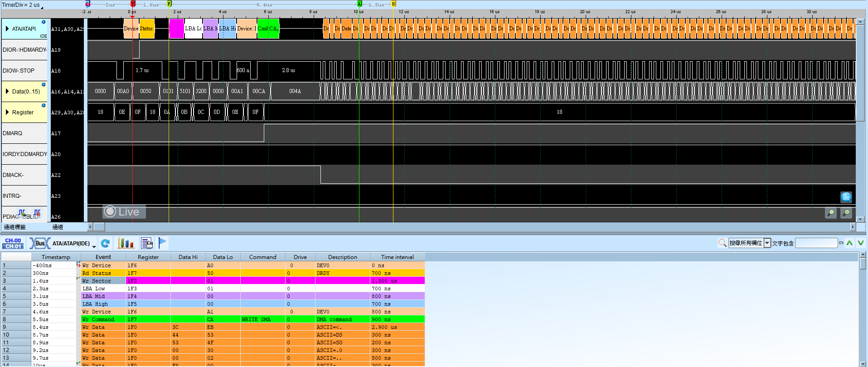The width and height of the screenshot is (868, 367).
Task: Click the 通道 channel header
Action: [58, 227]
